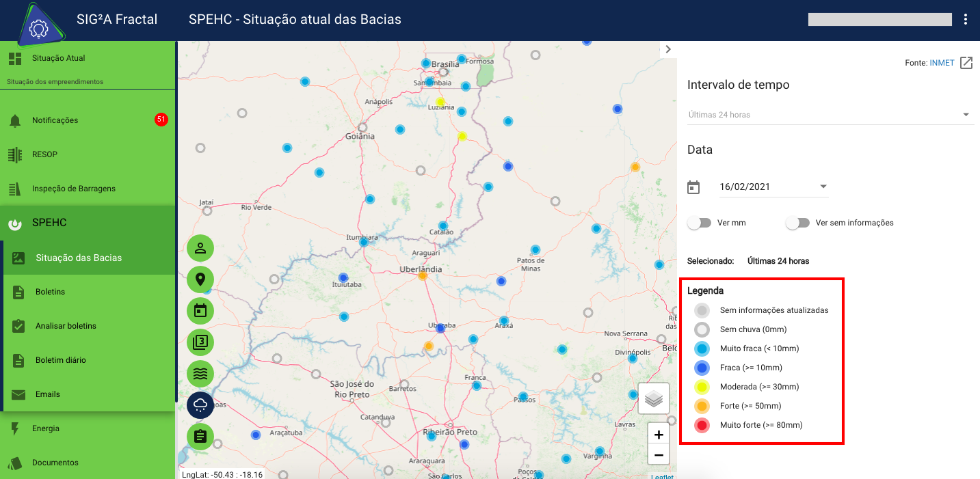Image resolution: width=980 pixels, height=479 pixels.
Task: Click the rain cloud map button
Action: pos(200,405)
